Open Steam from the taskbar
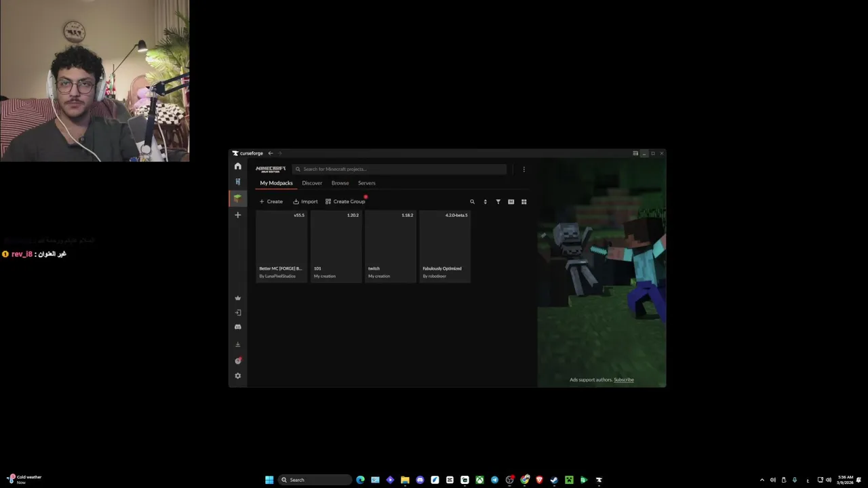This screenshot has width=868, height=488. [x=554, y=480]
